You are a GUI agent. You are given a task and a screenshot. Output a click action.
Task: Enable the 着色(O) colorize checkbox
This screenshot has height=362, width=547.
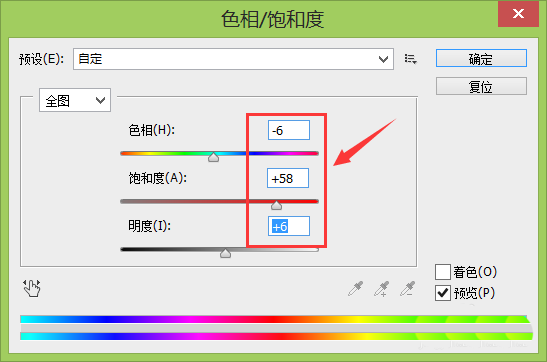[443, 272]
